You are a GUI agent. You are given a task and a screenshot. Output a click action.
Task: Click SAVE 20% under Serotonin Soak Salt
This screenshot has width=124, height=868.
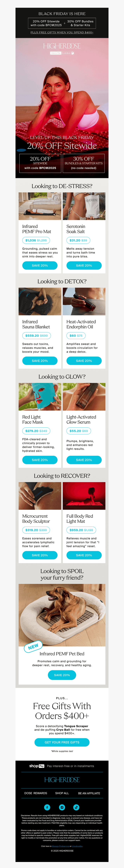(84, 266)
